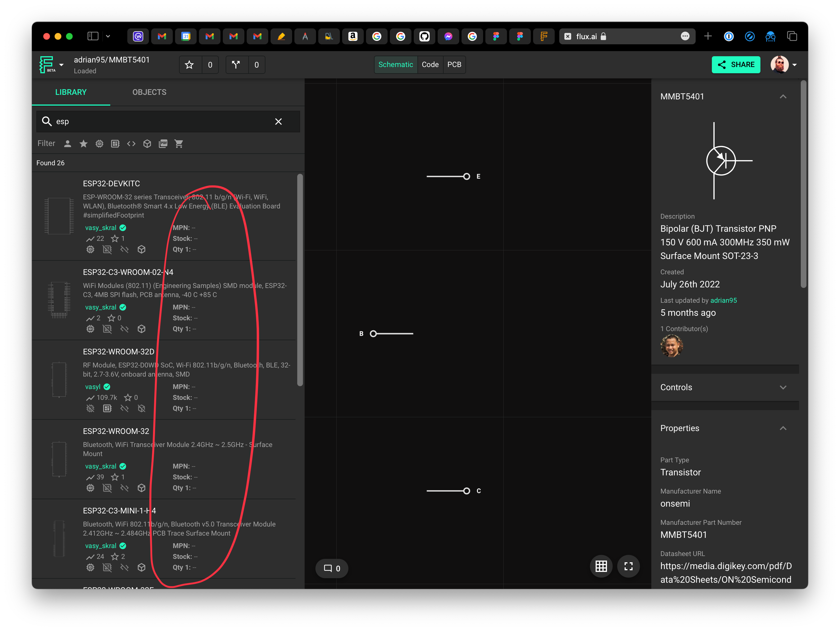Open vasyl author link on ESP32-WROOM-32D
Image resolution: width=840 pixels, height=631 pixels.
93,387
